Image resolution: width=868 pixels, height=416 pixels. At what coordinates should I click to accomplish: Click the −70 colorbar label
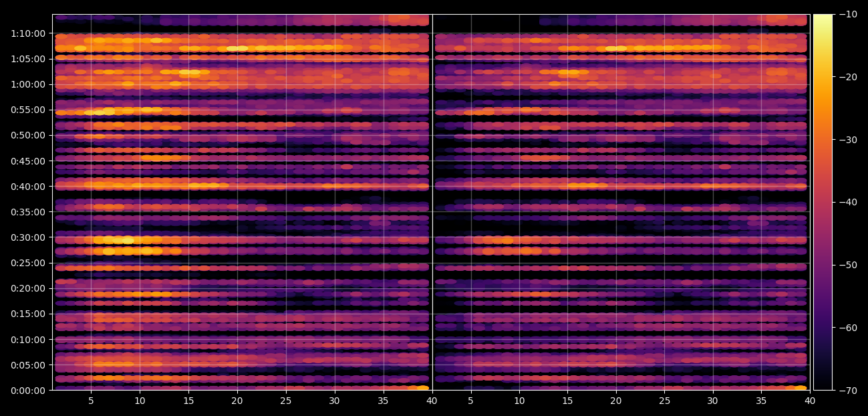(849, 391)
